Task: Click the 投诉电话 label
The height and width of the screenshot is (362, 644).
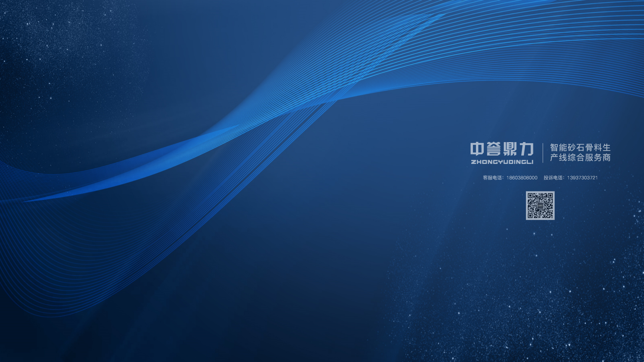Action: 553,178
